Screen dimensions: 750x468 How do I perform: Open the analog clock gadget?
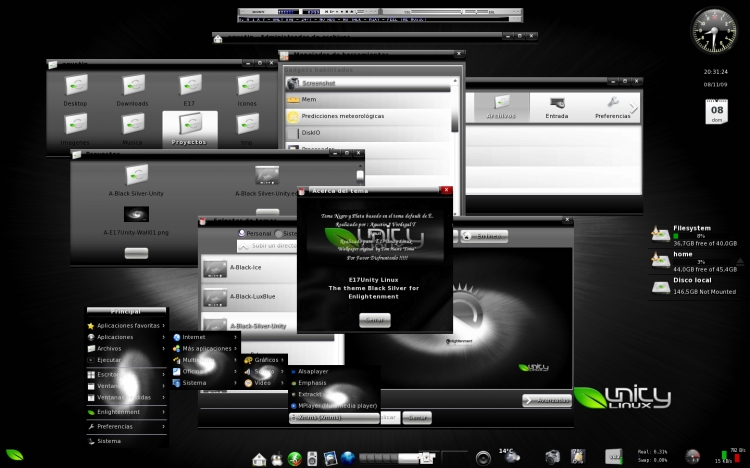[x=713, y=30]
